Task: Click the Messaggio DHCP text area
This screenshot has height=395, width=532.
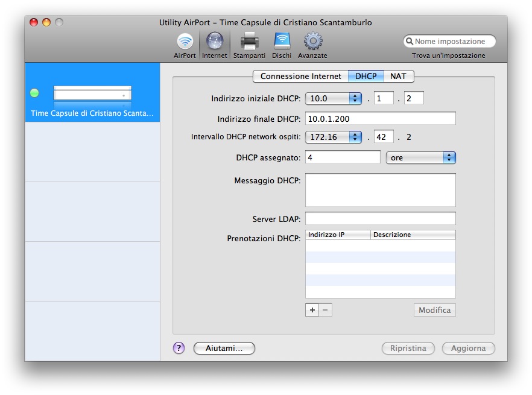Action: coord(381,190)
